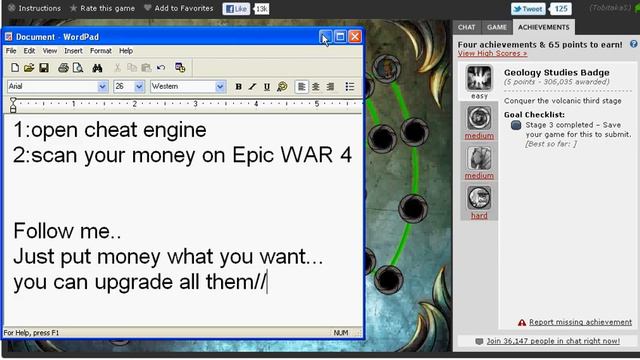
Task: Click the blue help question mark icon
Action: 634,44
